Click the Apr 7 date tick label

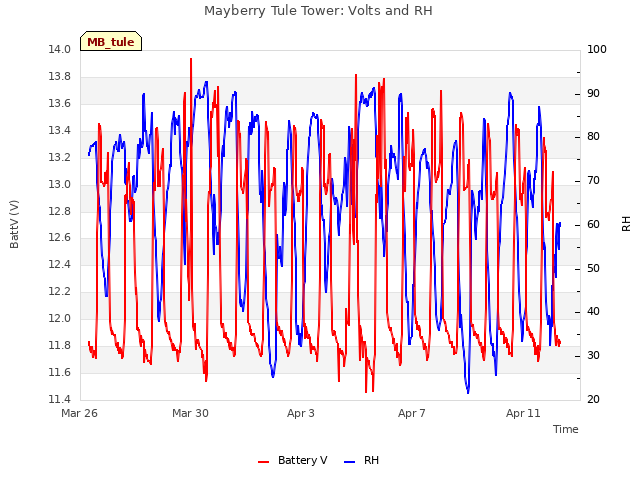tap(412, 413)
